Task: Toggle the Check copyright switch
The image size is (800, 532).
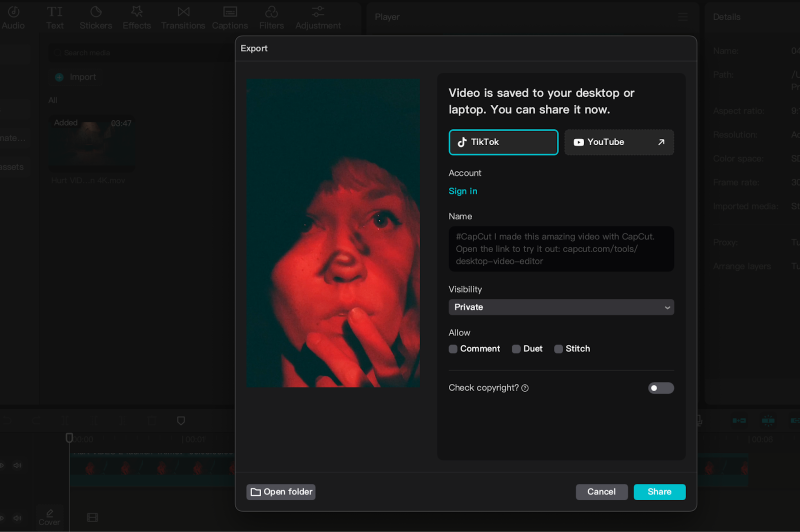Action: click(x=661, y=388)
